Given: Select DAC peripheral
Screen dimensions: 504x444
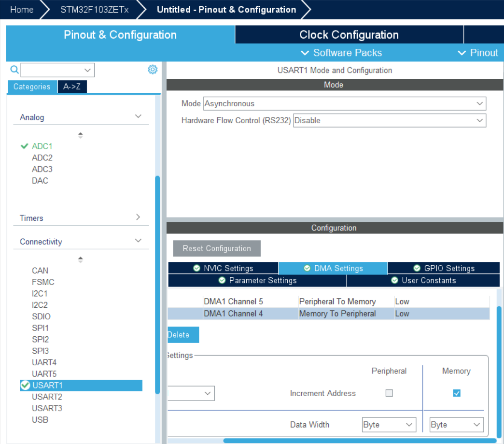Looking at the screenshot, I should click(x=40, y=181).
